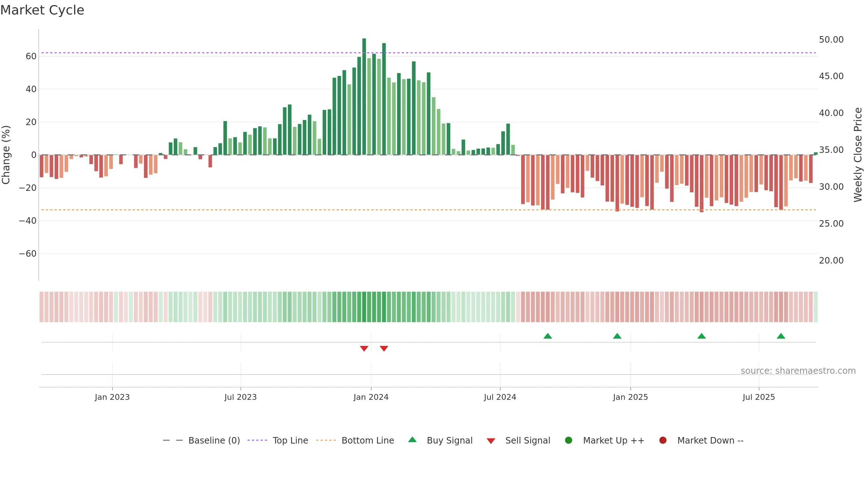Toggle the Sell Signal legend entry

click(518, 440)
